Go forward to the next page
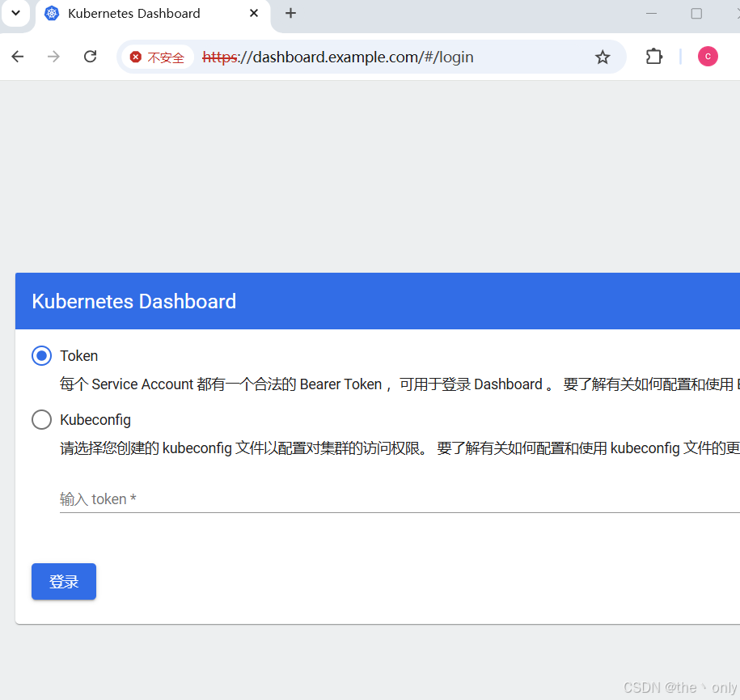The height and width of the screenshot is (700, 740). coord(54,57)
